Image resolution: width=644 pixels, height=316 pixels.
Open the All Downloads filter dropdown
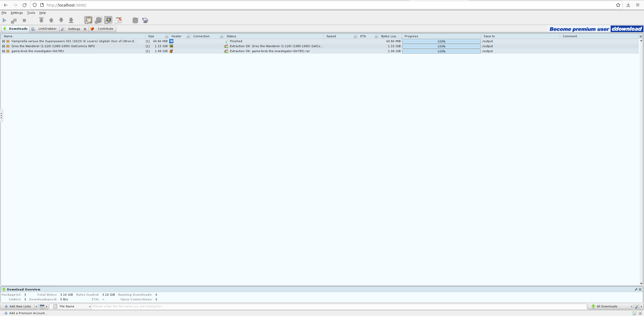click(611, 306)
